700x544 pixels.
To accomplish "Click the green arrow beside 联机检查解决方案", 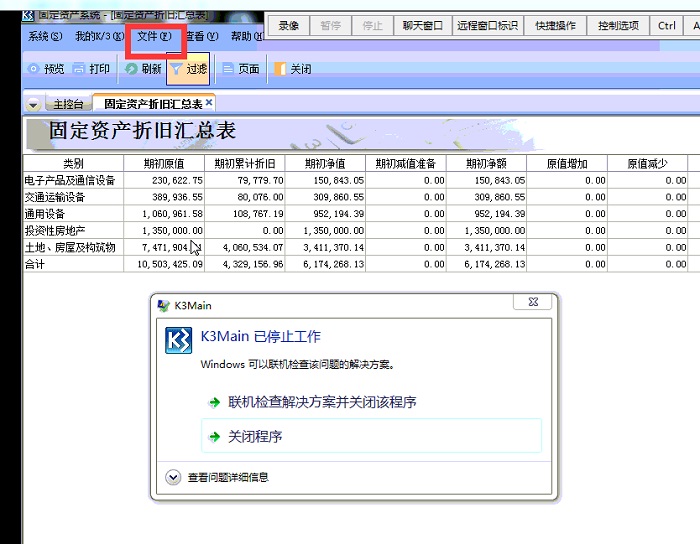I will click(214, 402).
